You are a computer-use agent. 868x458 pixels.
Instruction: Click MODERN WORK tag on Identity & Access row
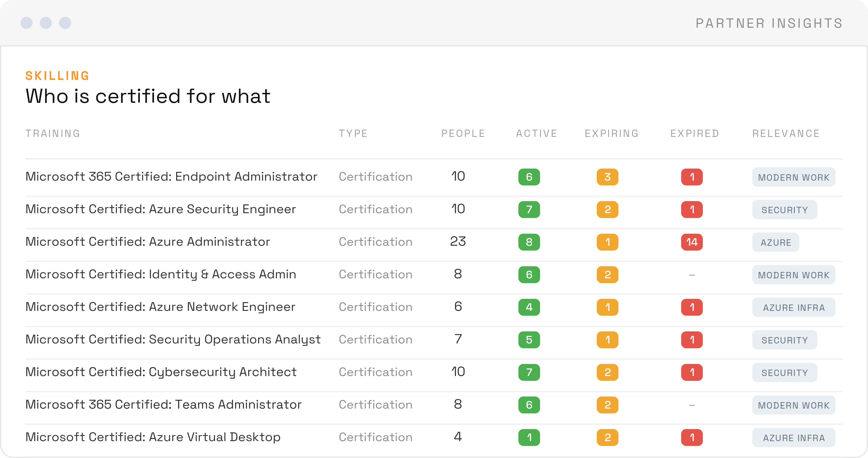pyautogui.click(x=794, y=275)
